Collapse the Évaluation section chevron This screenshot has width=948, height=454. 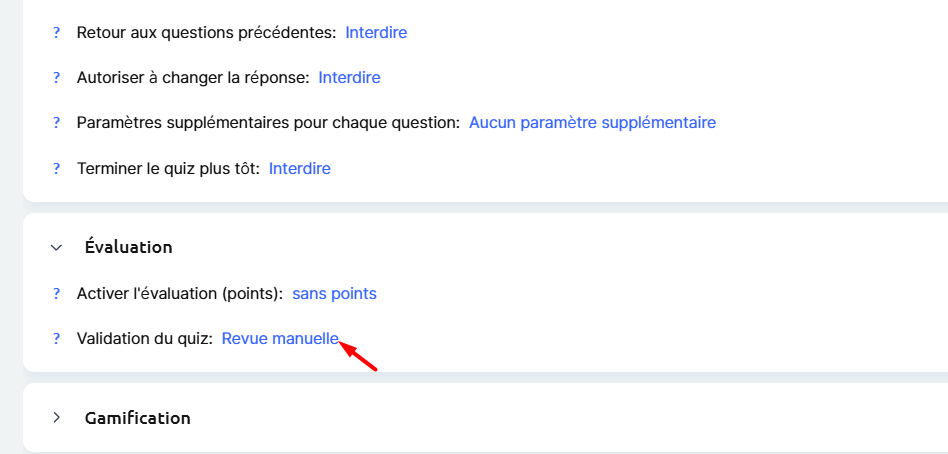[x=56, y=247]
